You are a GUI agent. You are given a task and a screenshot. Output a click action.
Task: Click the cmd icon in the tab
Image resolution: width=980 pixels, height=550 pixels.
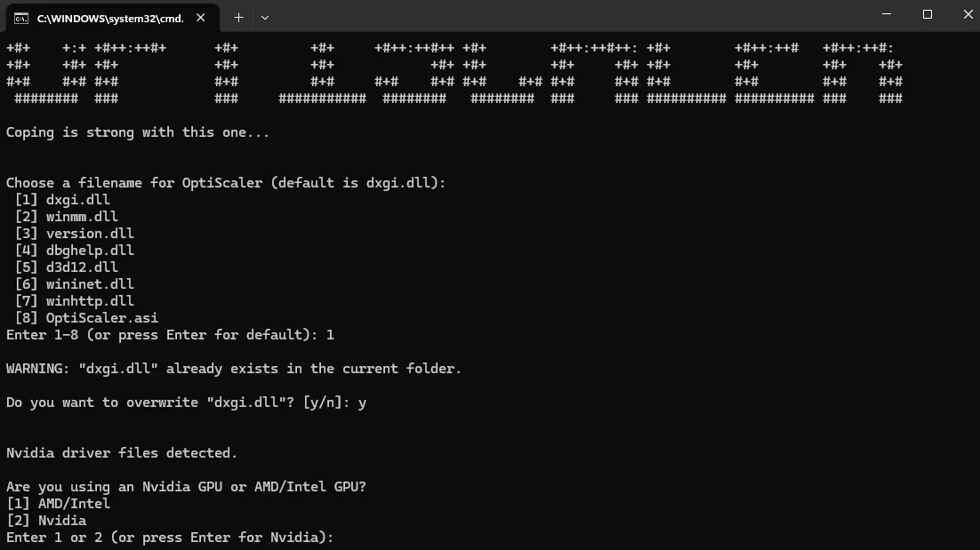coord(20,17)
